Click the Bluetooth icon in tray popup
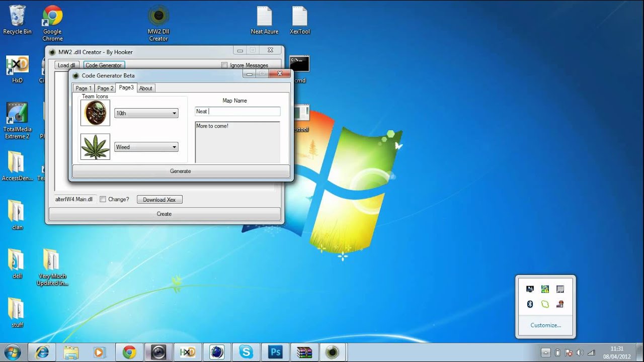Viewport: 644px width, 362px height. pos(530,304)
